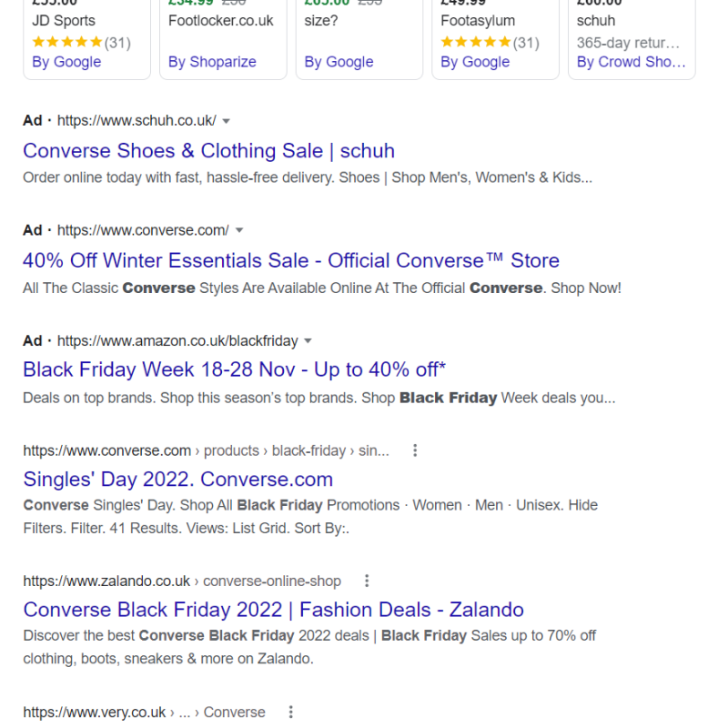Image resolution: width=728 pixels, height=728 pixels.
Task: Click By Google under JD Sports
Action: coord(66,62)
